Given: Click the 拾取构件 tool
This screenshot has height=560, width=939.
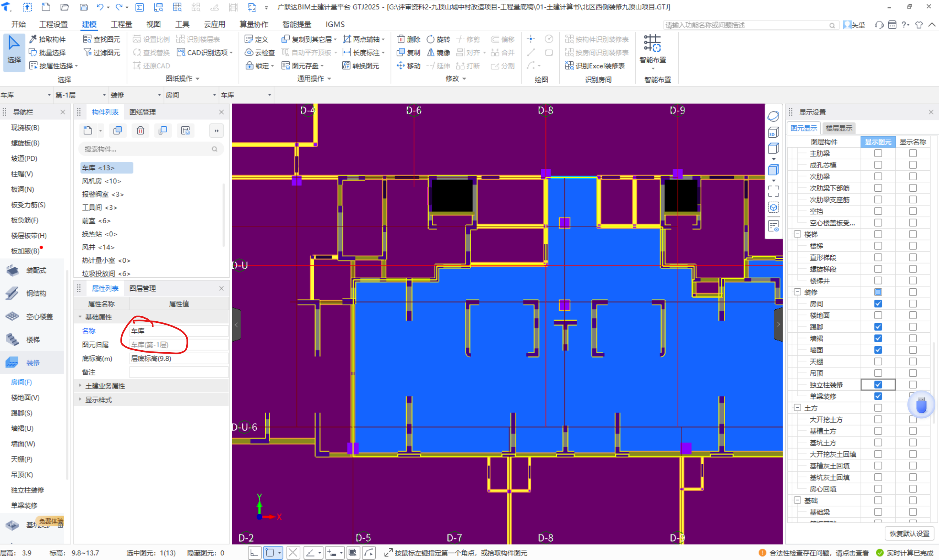Looking at the screenshot, I should point(47,39).
